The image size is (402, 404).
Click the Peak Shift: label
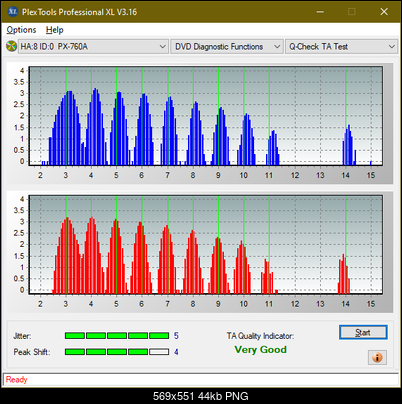[x=32, y=352]
